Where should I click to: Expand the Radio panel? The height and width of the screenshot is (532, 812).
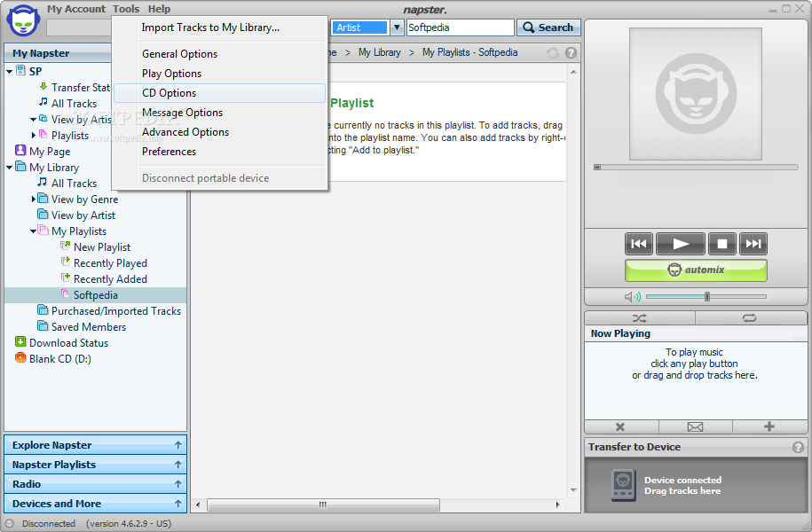tap(95, 484)
